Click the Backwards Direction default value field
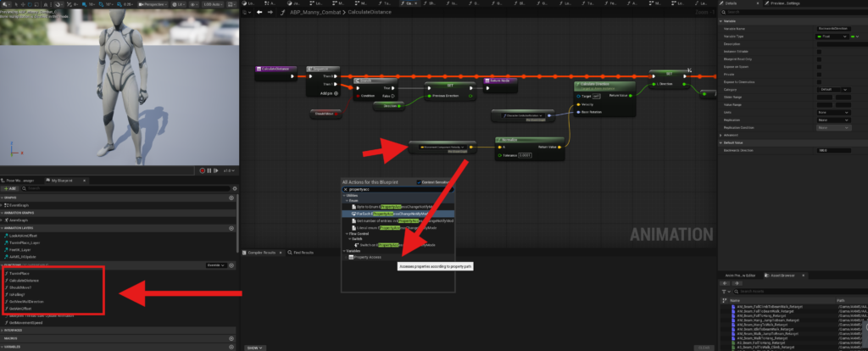This screenshot has height=351, width=868. click(835, 150)
